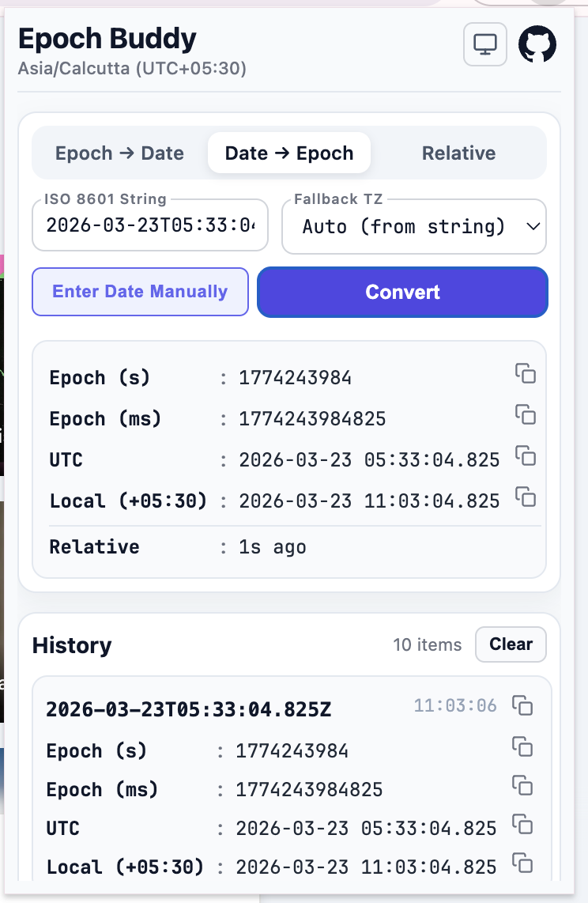Copy the Epoch (ms) value

526,414
